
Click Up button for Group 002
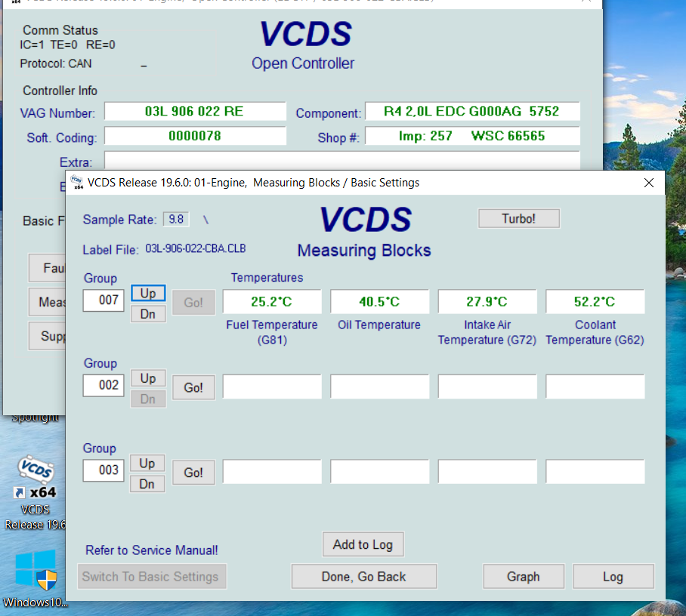click(x=148, y=378)
